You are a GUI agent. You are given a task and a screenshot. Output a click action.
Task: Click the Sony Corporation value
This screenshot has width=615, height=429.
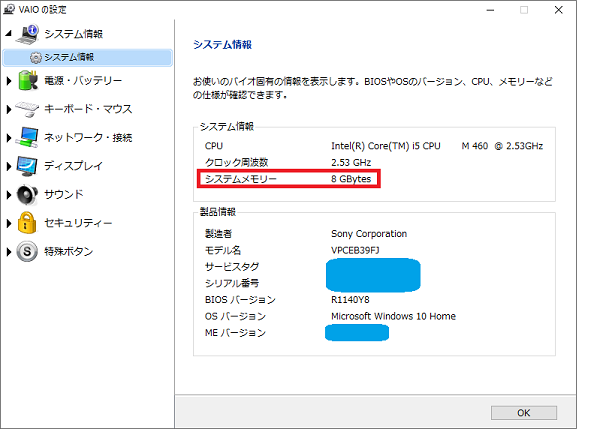(x=369, y=234)
